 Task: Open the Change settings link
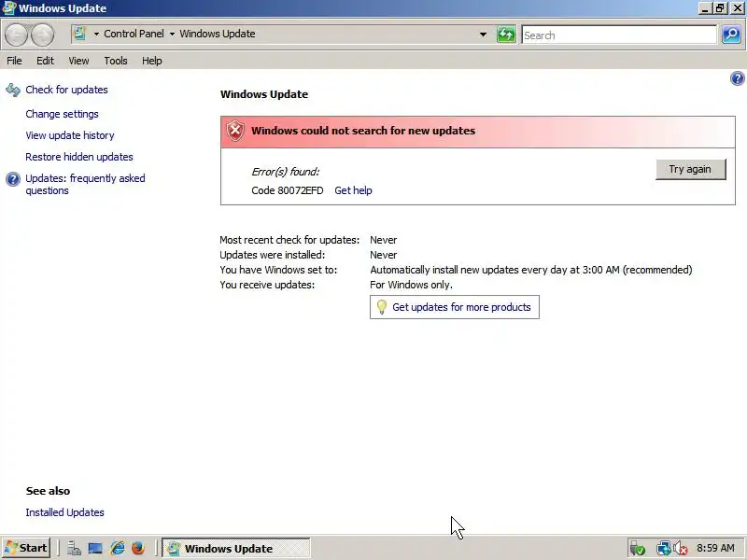62,114
